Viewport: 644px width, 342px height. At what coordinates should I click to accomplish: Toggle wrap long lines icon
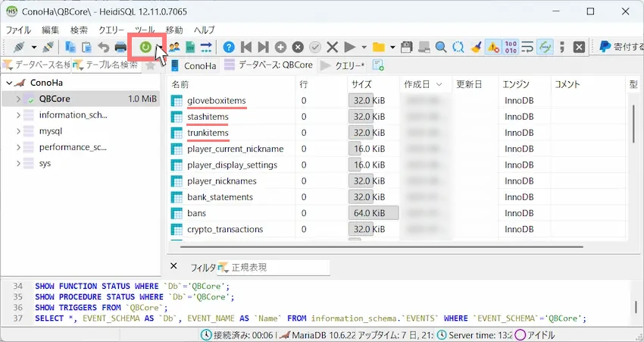coord(527,47)
